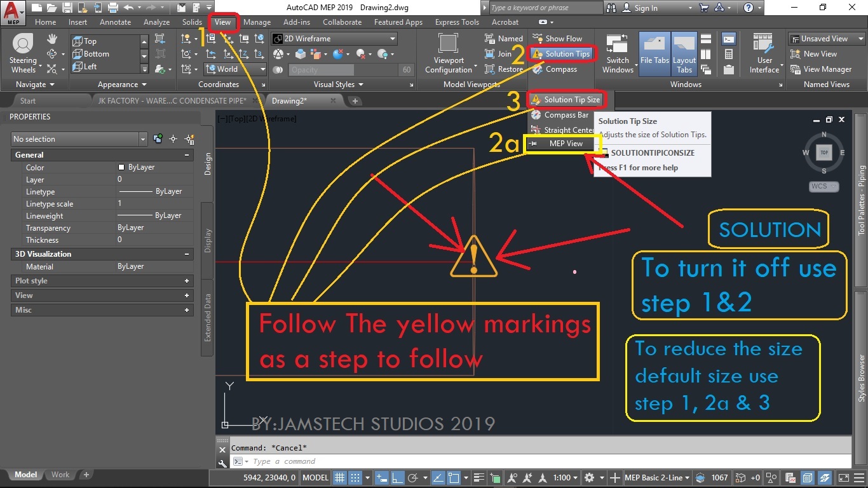Click the Select Objects icon in Properties
Viewport: 868px width, 488px height.
tap(173, 139)
